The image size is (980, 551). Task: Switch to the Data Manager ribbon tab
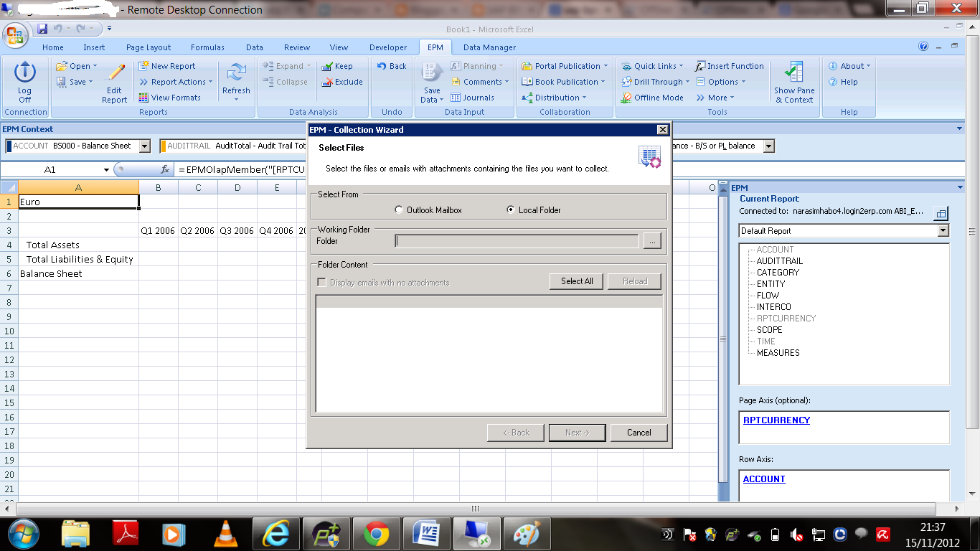point(489,47)
